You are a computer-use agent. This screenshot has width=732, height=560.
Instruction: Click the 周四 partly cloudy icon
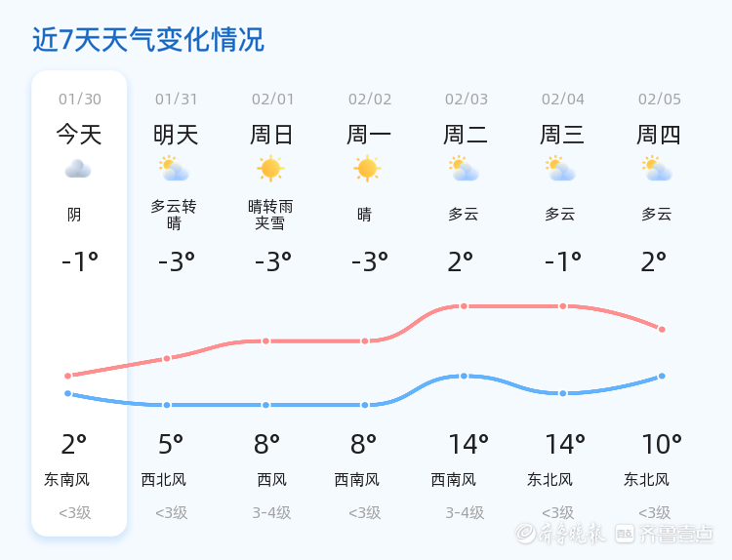click(657, 170)
